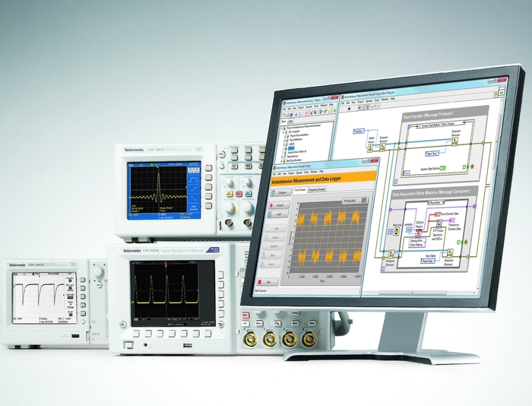Open the Project menu in the Block Diagram window
This screenshot has height=406, width=532.
tap(360, 102)
